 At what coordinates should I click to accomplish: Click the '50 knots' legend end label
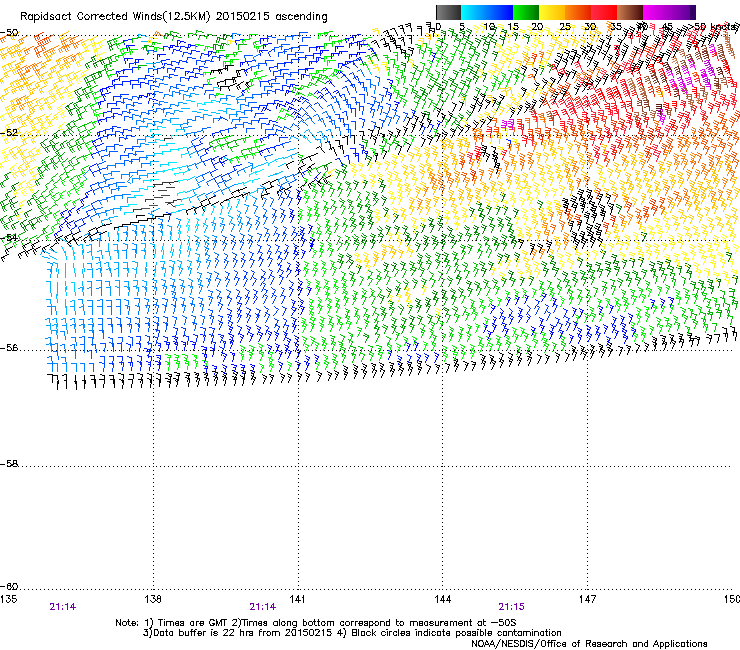716,26
